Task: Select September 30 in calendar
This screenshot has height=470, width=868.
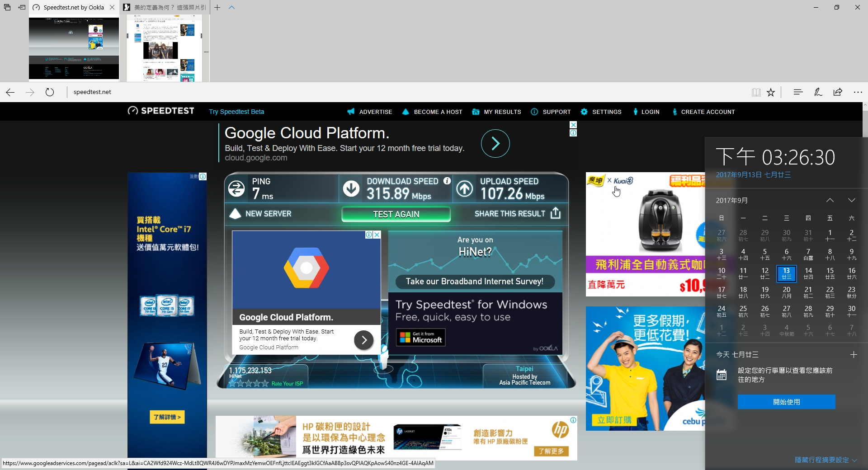Action: point(852,311)
